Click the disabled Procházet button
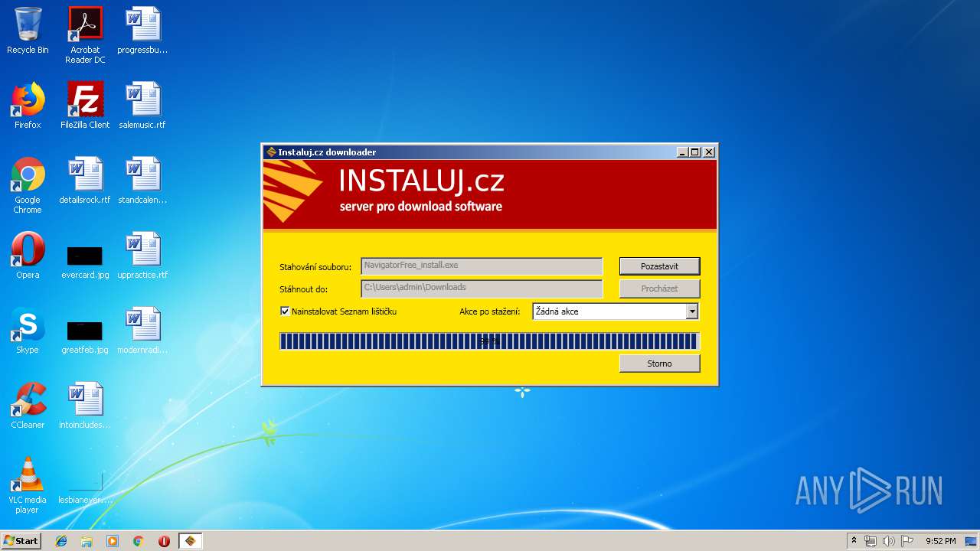 pyautogui.click(x=659, y=289)
